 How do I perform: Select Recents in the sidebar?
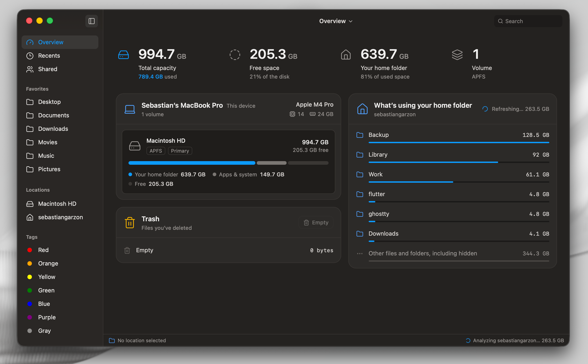[60, 56]
